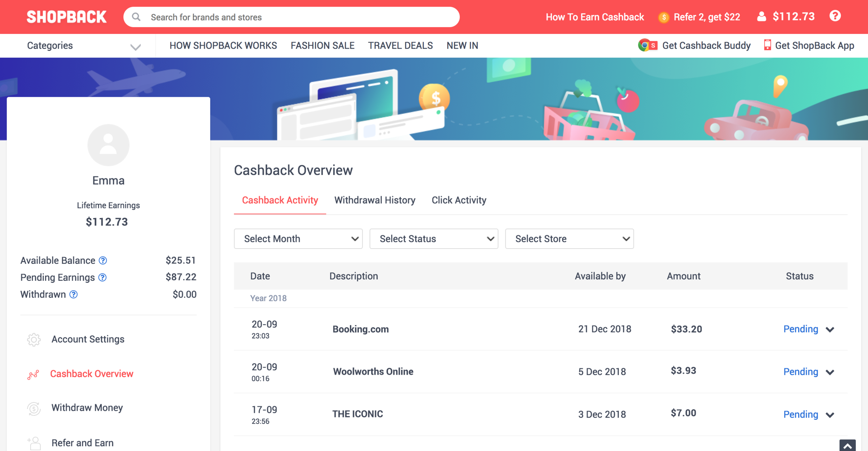Click the user account icon in header

click(x=761, y=17)
